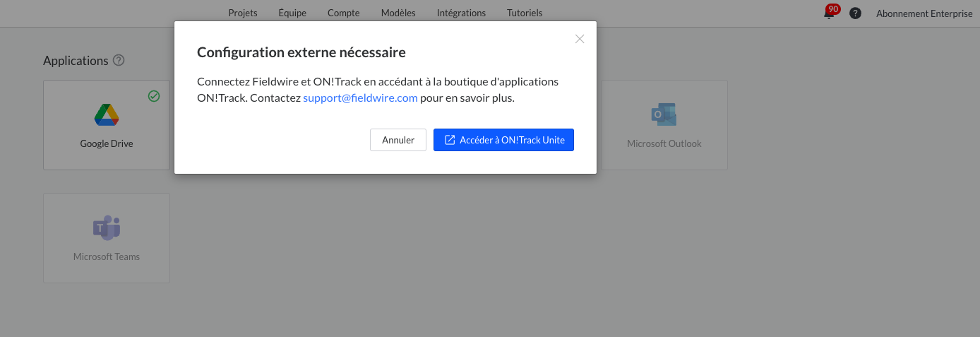The height and width of the screenshot is (337, 980).
Task: Open the support@fieldwire.com email link
Action: 360,98
